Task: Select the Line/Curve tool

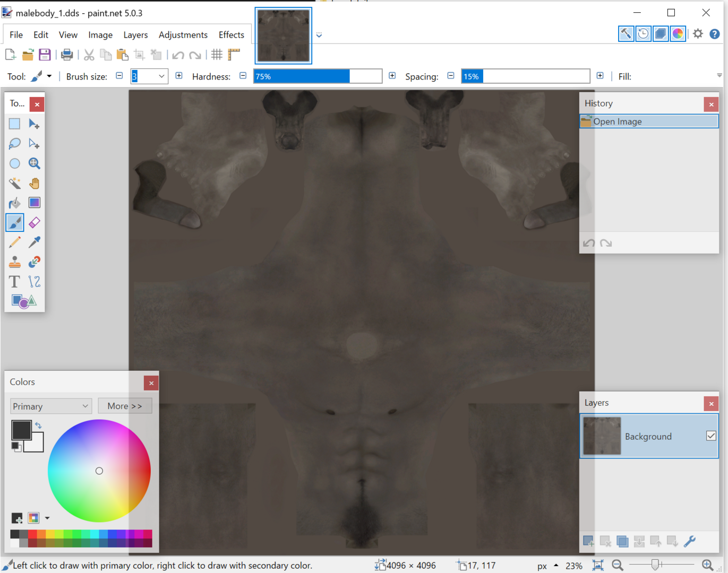Action: 34,282
